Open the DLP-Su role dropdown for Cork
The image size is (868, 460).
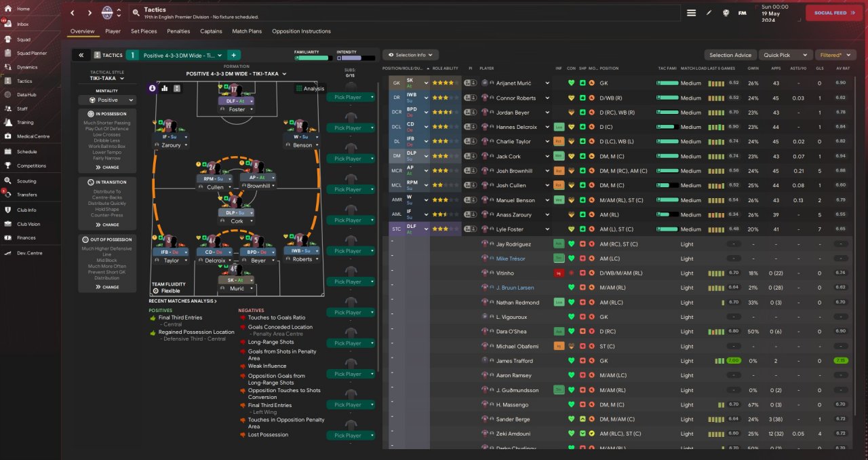236,212
